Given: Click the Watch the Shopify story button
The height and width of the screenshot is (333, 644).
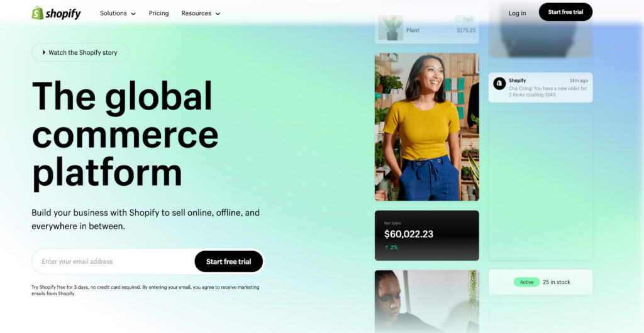Looking at the screenshot, I should (x=80, y=52).
